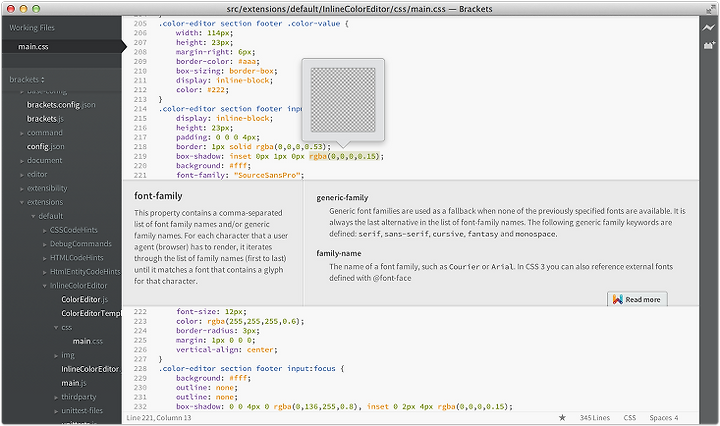Click generic-family heading in docs panel
Image resolution: width=720 pixels, height=426 pixels.
click(342, 198)
